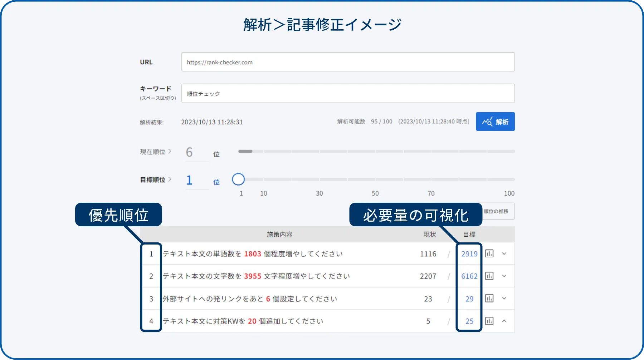Select target value 6162

tap(469, 276)
